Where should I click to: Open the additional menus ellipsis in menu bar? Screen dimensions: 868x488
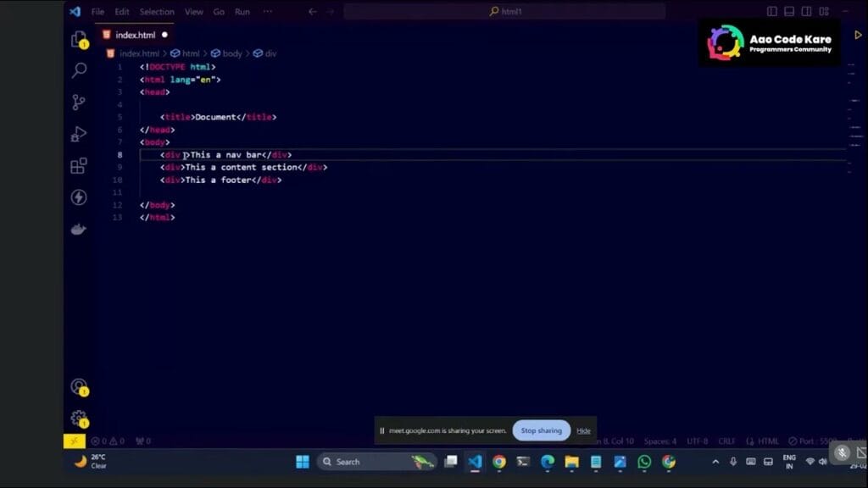(x=268, y=12)
